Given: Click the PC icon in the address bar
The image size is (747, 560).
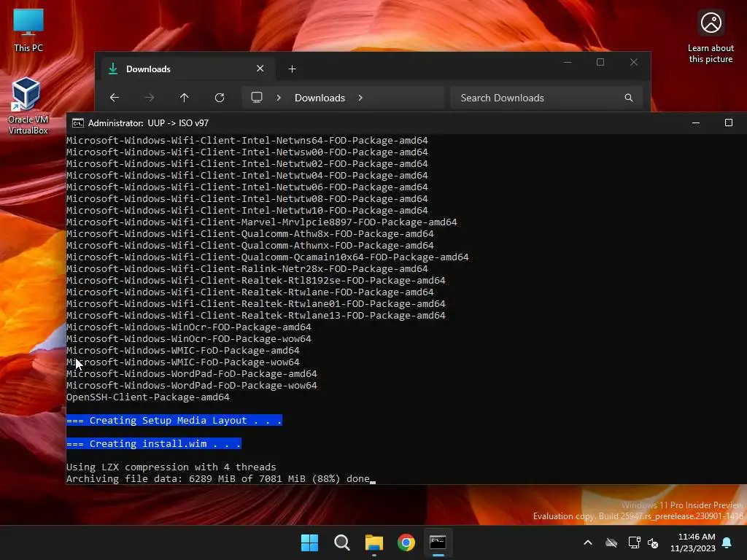Looking at the screenshot, I should [x=257, y=98].
